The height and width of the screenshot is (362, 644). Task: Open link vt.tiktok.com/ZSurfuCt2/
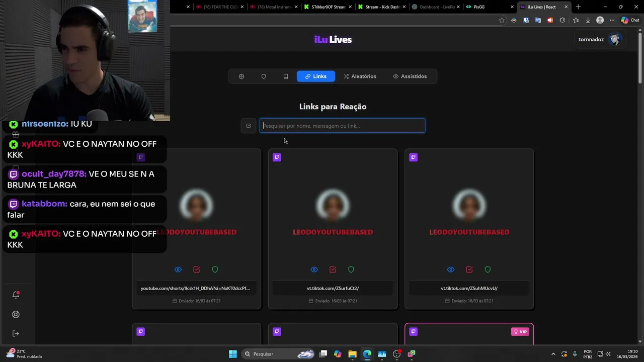pyautogui.click(x=333, y=288)
